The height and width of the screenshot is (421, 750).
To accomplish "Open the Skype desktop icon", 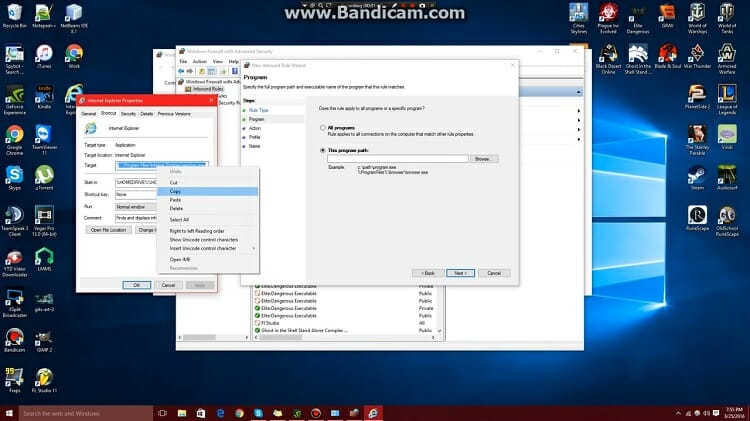I will click(14, 178).
